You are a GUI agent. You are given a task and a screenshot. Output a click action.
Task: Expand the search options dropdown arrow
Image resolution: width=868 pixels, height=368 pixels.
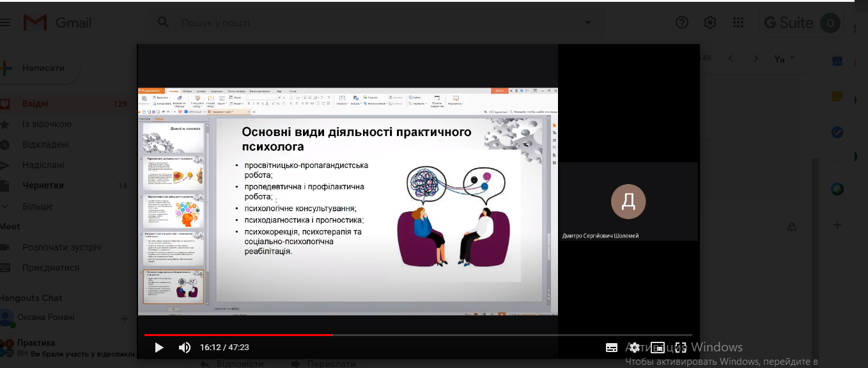pyautogui.click(x=587, y=23)
